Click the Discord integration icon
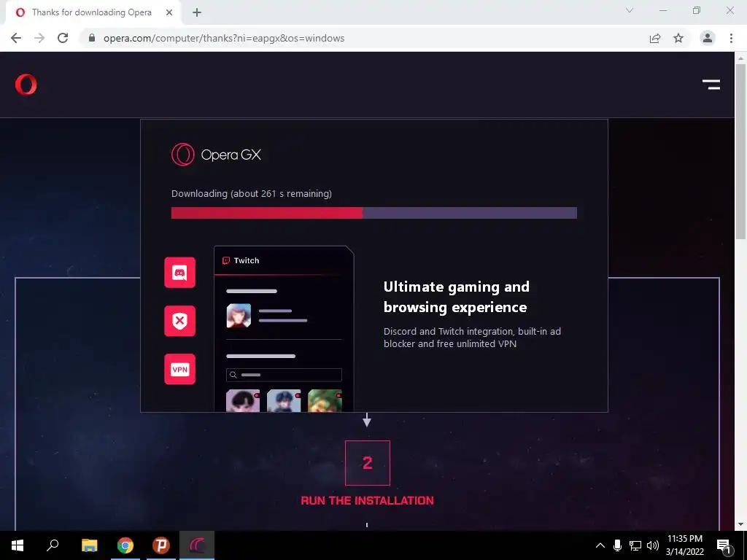747x560 pixels. 179,273
